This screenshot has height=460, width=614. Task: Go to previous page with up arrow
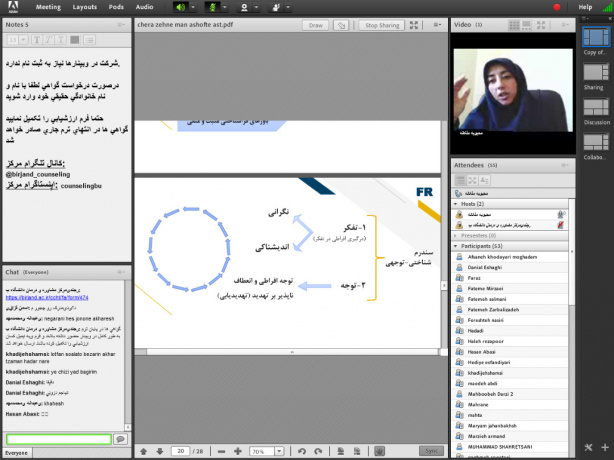tap(143, 451)
